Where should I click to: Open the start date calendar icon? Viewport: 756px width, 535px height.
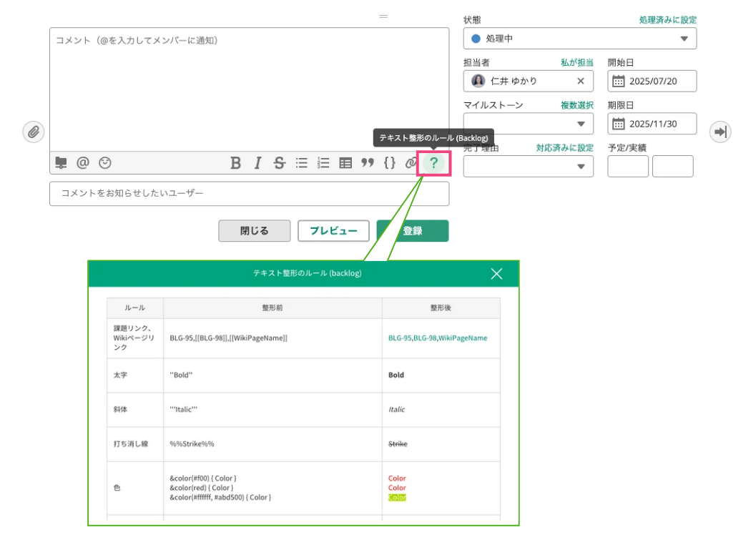618,81
